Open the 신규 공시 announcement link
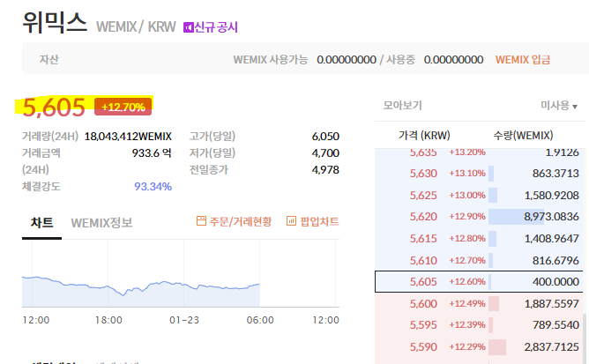 click(211, 27)
